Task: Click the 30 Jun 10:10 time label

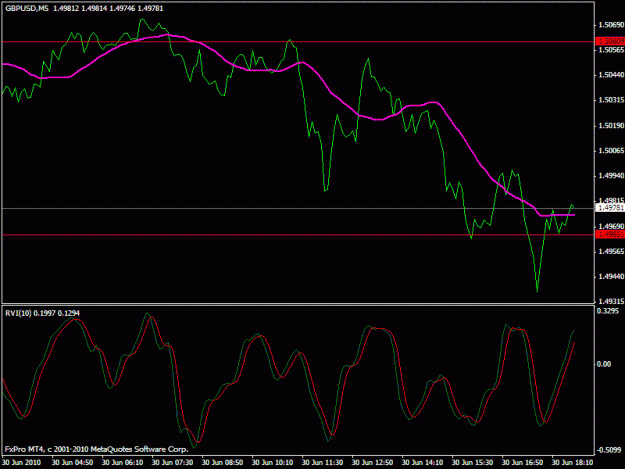Action: point(272,463)
